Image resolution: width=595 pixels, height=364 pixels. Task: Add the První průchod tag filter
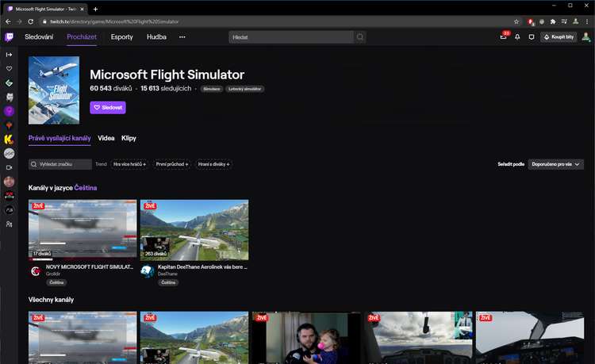172,164
